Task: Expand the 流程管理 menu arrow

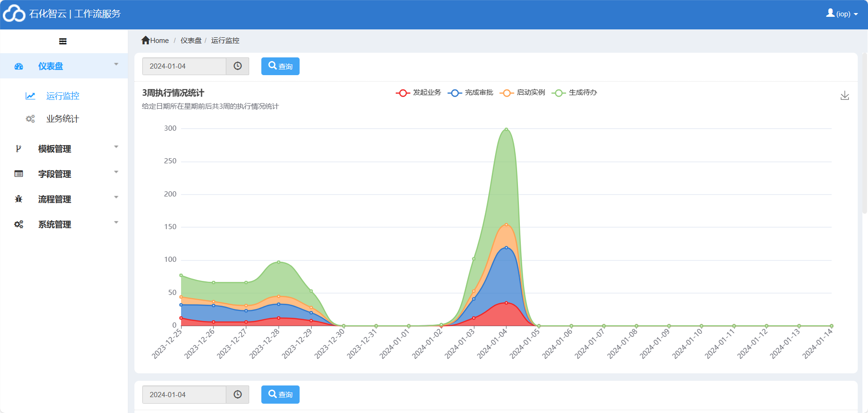Action: (x=116, y=197)
